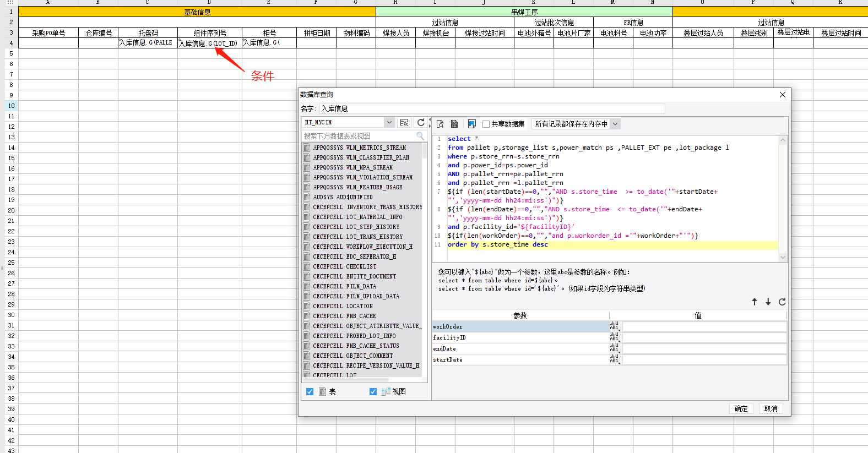The width and height of the screenshot is (868, 453).
Task: Click the blue stored procedure icon
Action: [471, 124]
